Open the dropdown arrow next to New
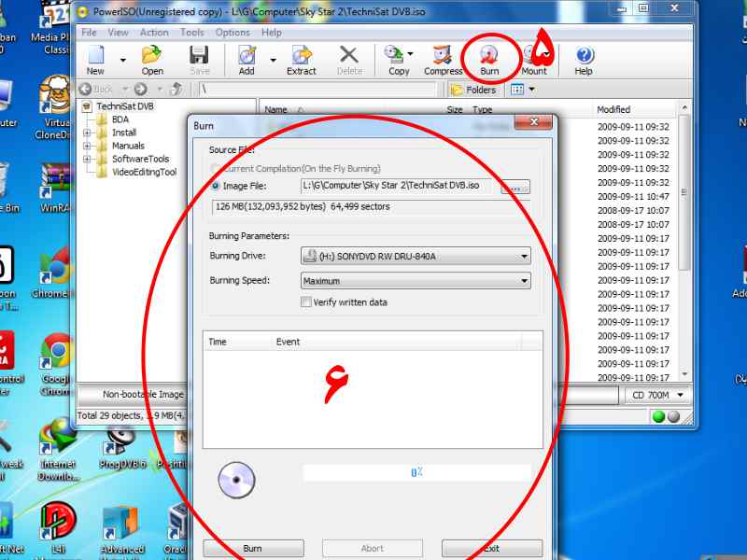Screen dimensions: 747x560 coord(123,60)
